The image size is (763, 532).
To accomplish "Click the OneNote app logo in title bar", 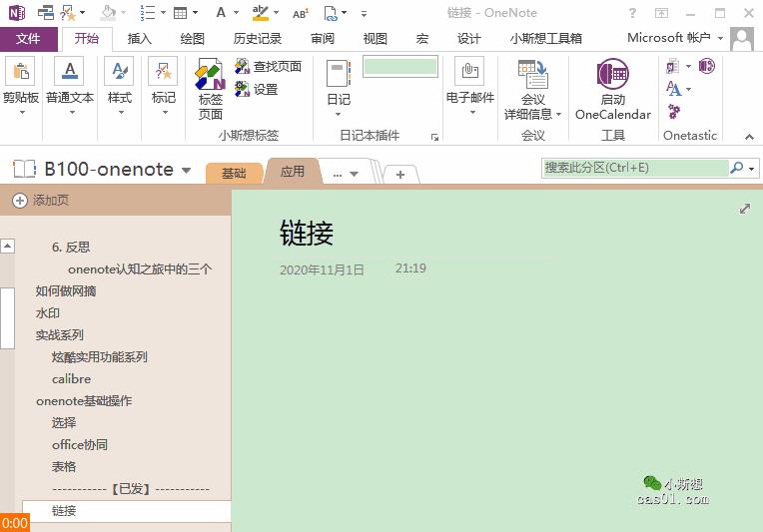I will 17,13.
